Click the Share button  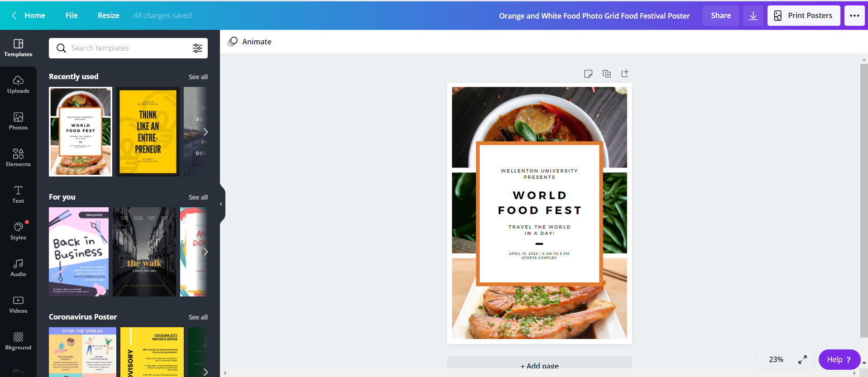coord(721,16)
